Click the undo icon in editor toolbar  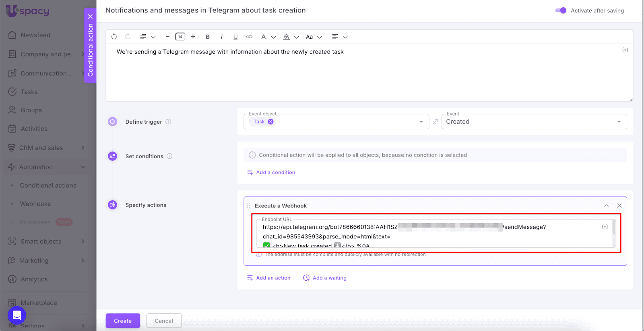pos(114,37)
